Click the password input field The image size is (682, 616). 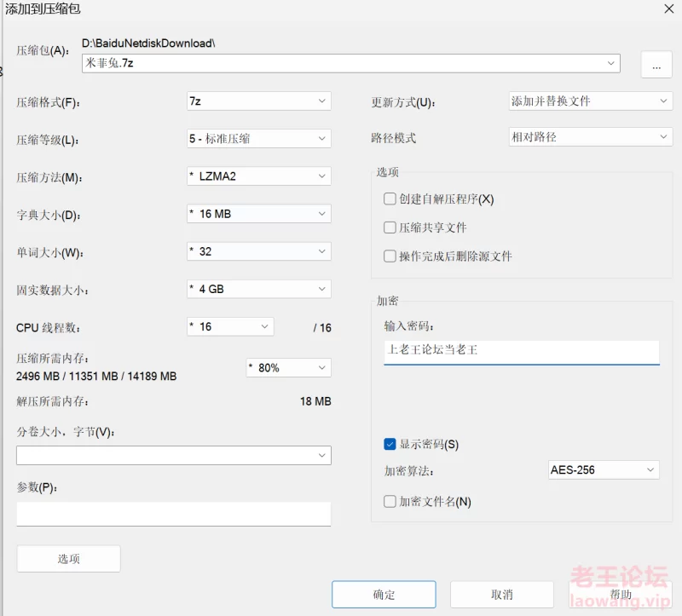522,352
